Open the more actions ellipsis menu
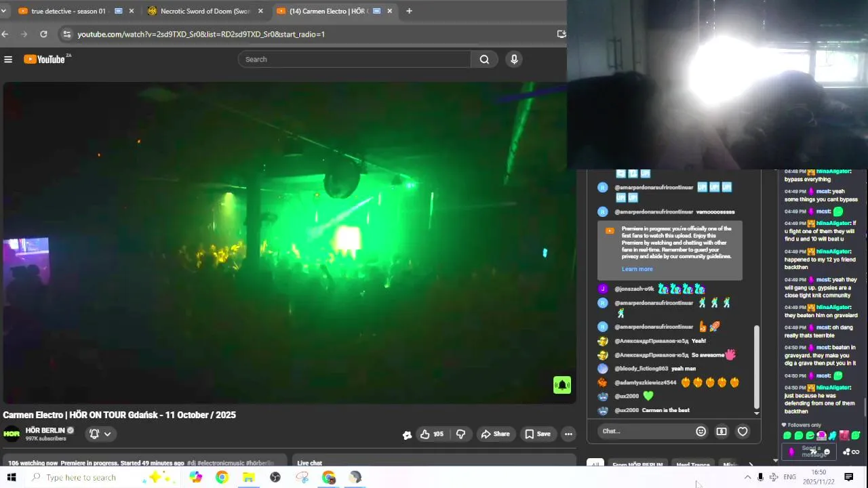Screen dimensions: 868x488 point(568,434)
